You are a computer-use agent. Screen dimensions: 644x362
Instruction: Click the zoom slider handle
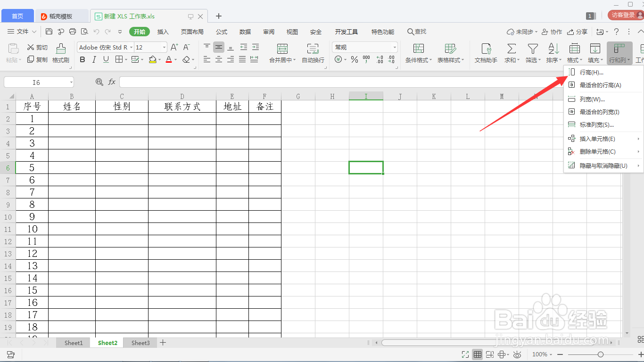(600, 354)
